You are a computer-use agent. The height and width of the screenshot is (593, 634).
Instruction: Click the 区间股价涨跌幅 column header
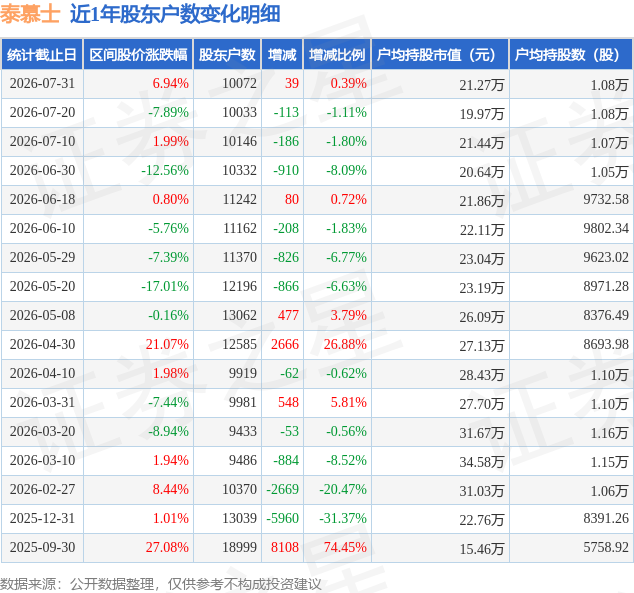click(138, 55)
